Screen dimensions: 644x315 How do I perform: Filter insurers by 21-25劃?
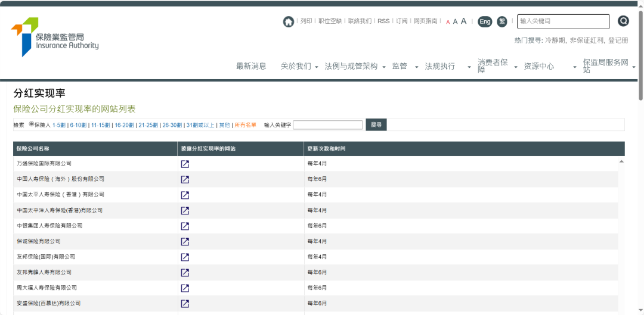(148, 125)
